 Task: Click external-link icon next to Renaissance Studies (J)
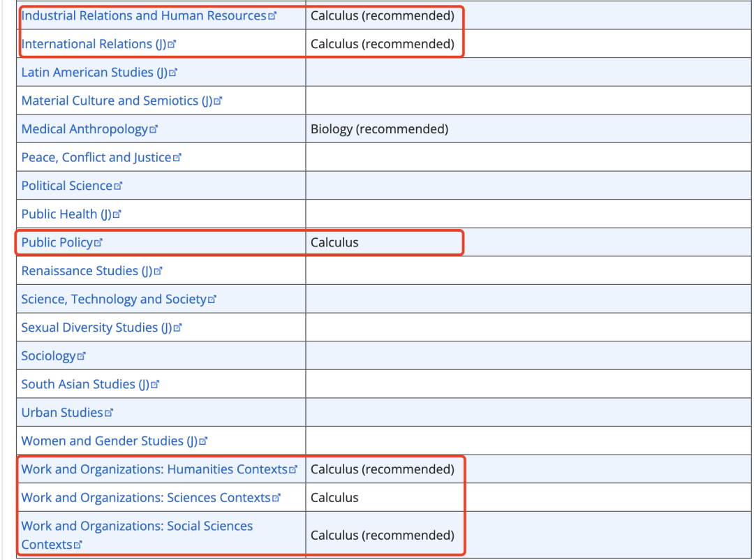[x=158, y=272]
